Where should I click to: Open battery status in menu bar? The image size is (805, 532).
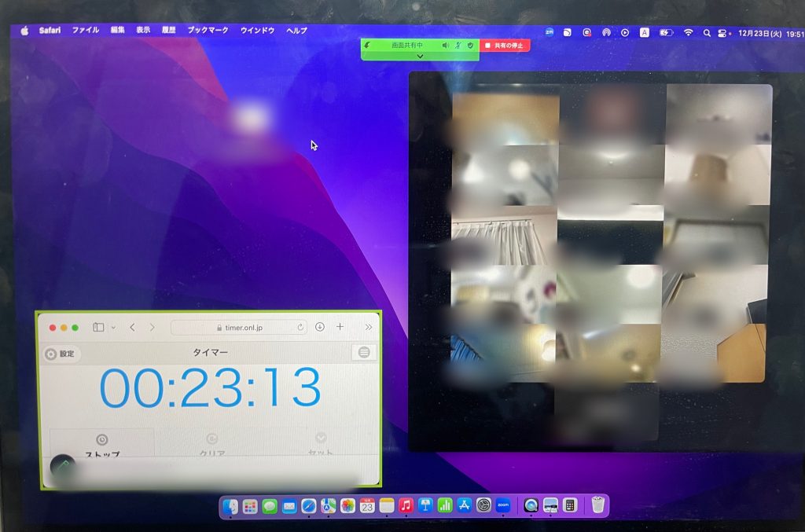[x=666, y=33]
